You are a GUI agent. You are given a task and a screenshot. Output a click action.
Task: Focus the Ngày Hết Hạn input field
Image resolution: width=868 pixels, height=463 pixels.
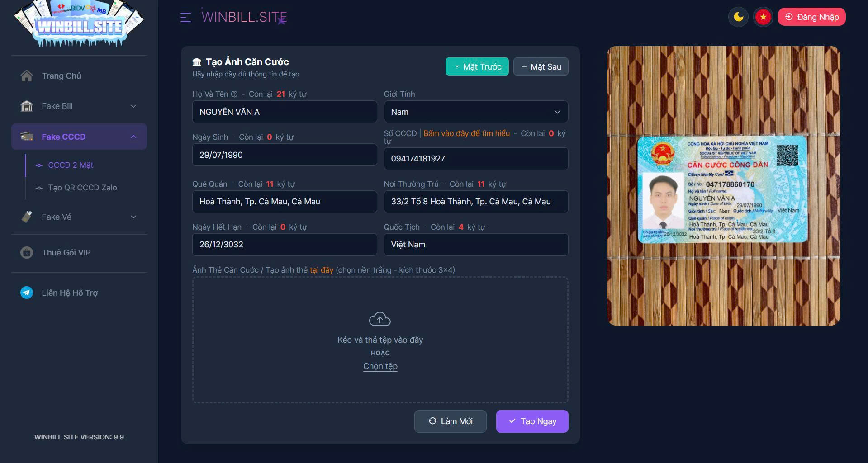point(285,245)
